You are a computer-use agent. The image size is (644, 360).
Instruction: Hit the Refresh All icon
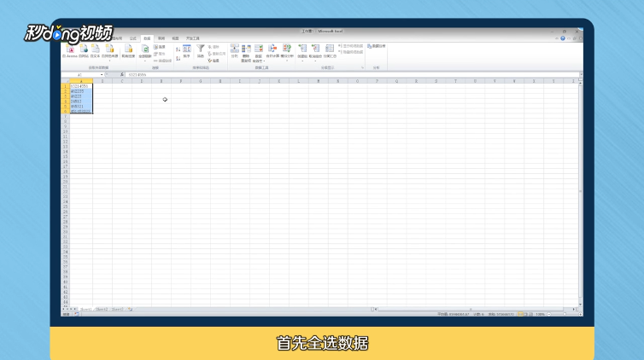tap(145, 52)
